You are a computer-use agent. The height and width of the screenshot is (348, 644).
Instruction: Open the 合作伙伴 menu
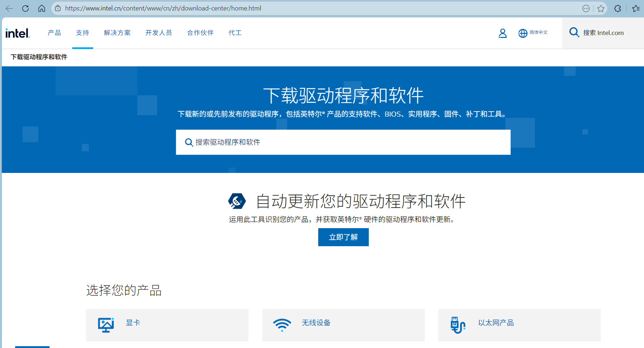pyautogui.click(x=200, y=33)
